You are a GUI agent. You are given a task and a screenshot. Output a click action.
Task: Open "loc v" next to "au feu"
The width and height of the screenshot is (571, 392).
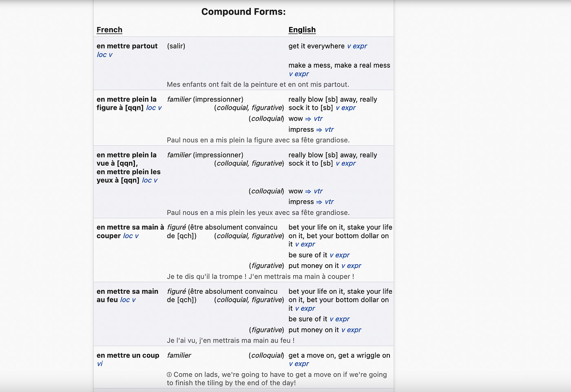128,300
